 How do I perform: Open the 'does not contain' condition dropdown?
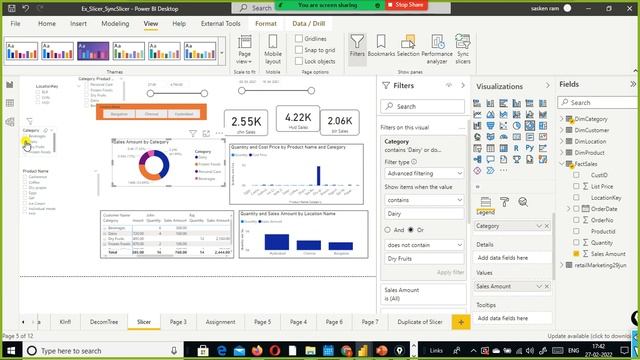pyautogui.click(x=424, y=245)
